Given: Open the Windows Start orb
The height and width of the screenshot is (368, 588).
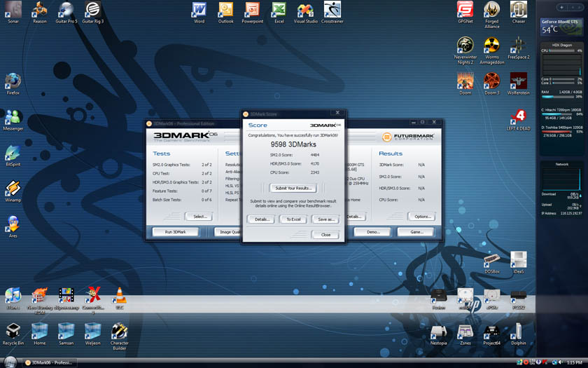Looking at the screenshot, I should click(x=10, y=362).
